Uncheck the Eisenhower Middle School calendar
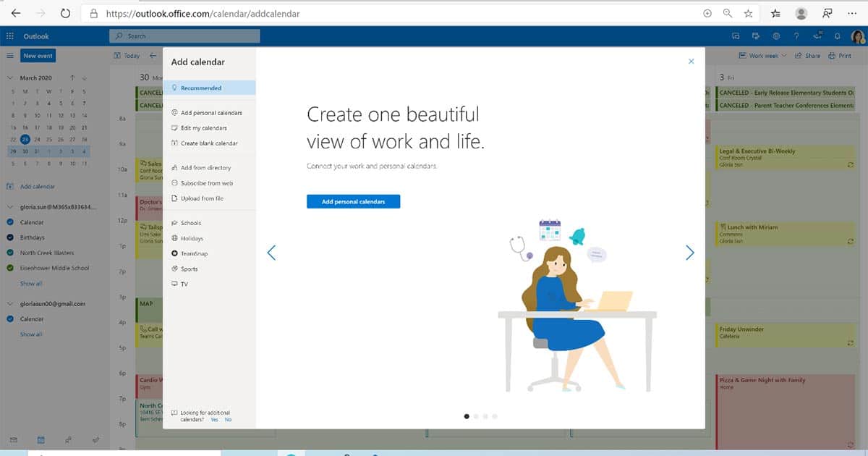868x456 pixels. click(x=10, y=268)
